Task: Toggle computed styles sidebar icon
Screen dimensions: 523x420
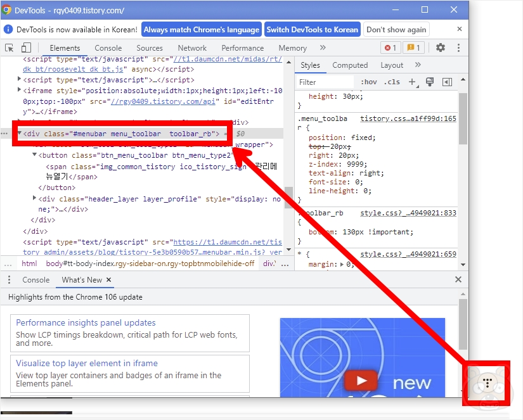Action: point(447,82)
